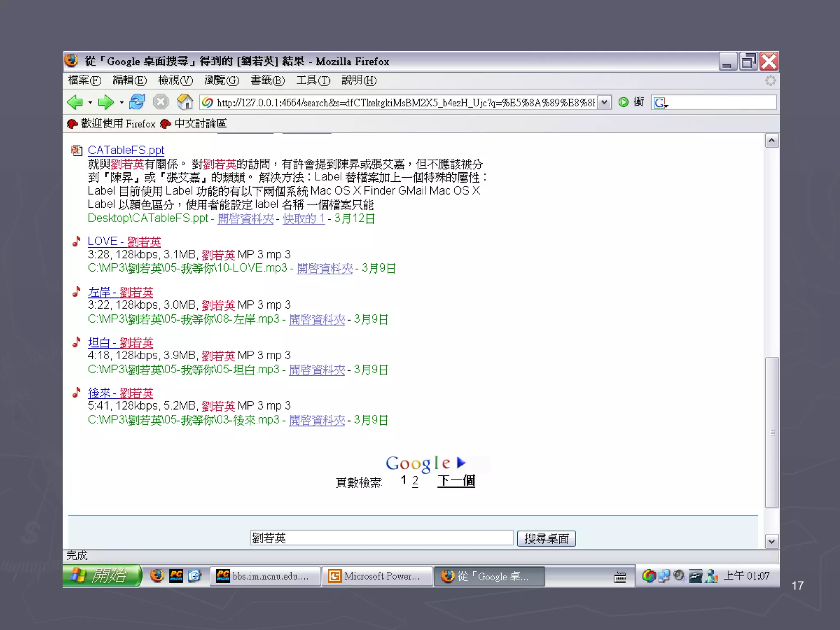Click the Google Desktop tray icon

click(x=649, y=576)
